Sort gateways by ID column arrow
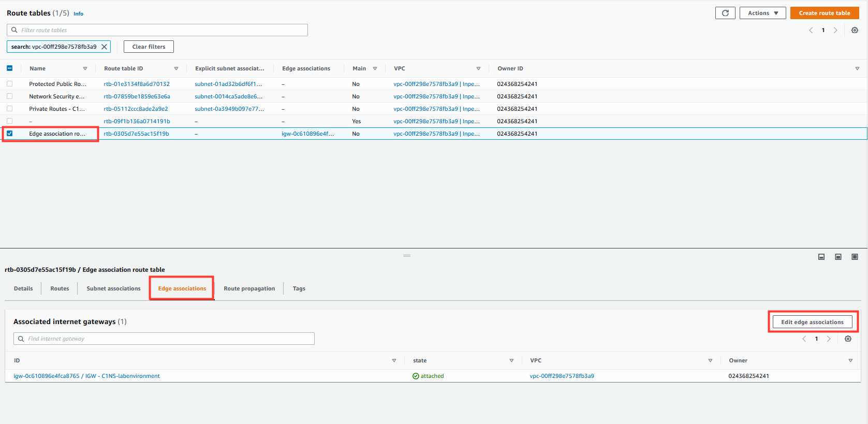This screenshot has height=424, width=868. pos(394,360)
